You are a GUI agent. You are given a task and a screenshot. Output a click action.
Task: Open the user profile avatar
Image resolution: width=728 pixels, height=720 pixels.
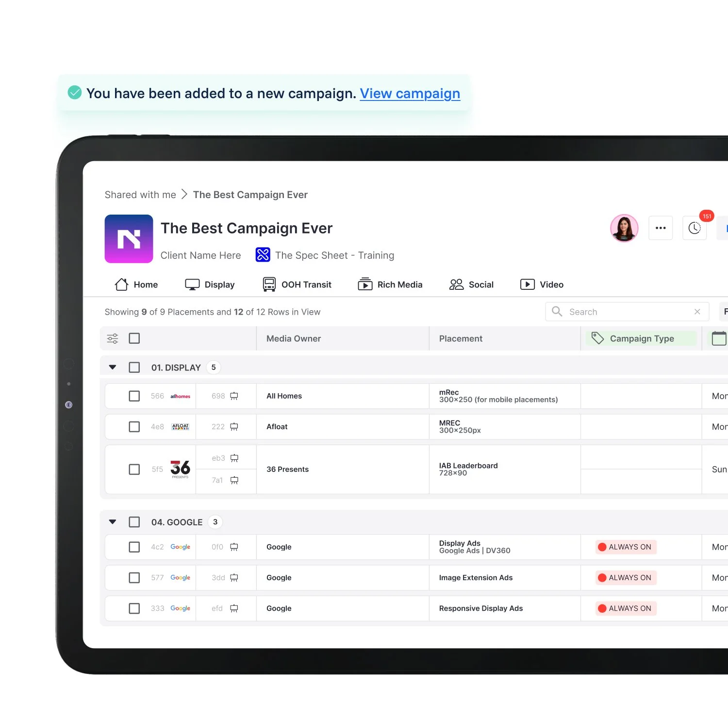624,228
